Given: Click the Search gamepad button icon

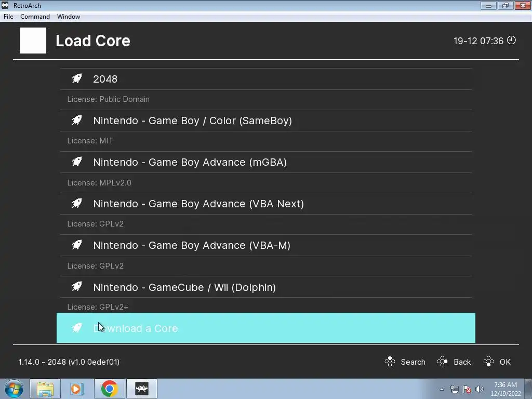Looking at the screenshot, I should point(390,362).
